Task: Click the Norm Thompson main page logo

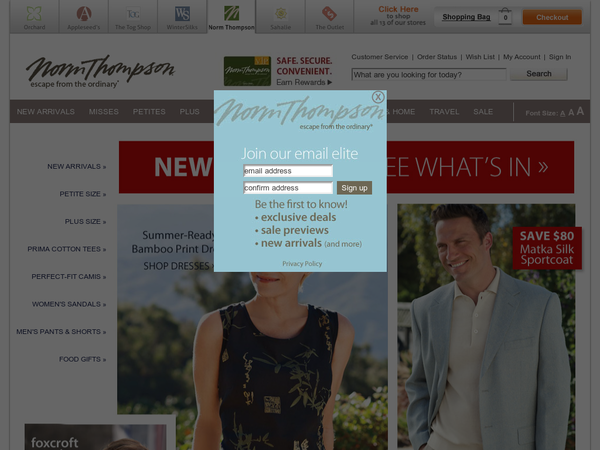Action: click(x=100, y=71)
